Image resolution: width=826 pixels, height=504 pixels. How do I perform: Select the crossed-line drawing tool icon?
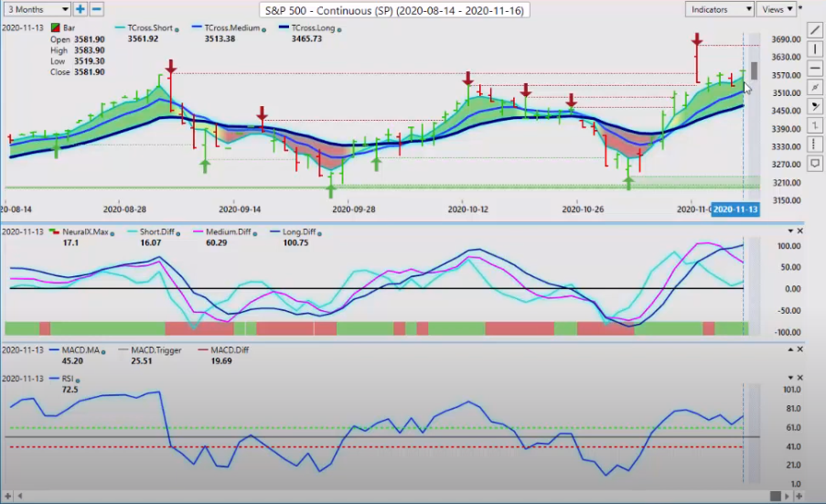815,88
